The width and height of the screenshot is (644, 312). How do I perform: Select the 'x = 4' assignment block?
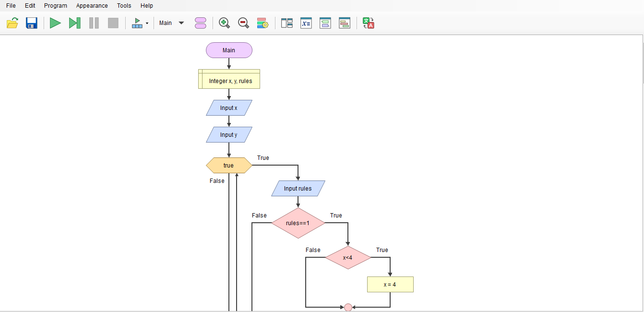(x=390, y=285)
